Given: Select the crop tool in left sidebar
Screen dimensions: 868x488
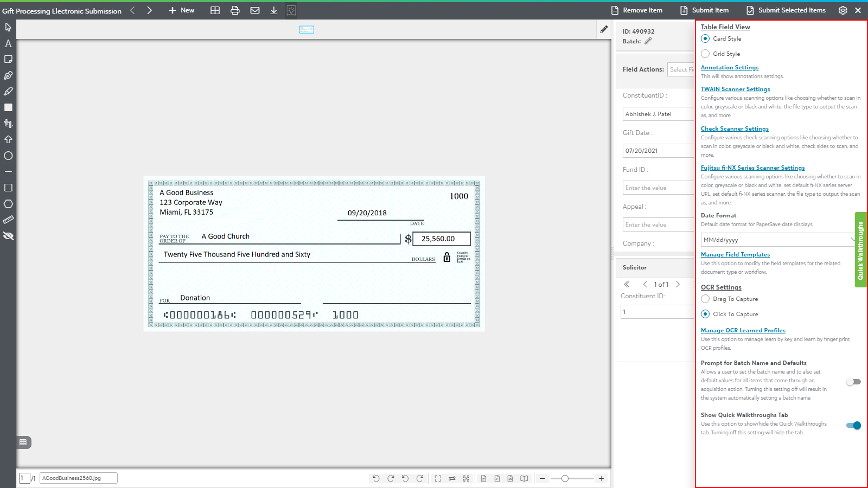Looking at the screenshot, I should pyautogui.click(x=8, y=124).
